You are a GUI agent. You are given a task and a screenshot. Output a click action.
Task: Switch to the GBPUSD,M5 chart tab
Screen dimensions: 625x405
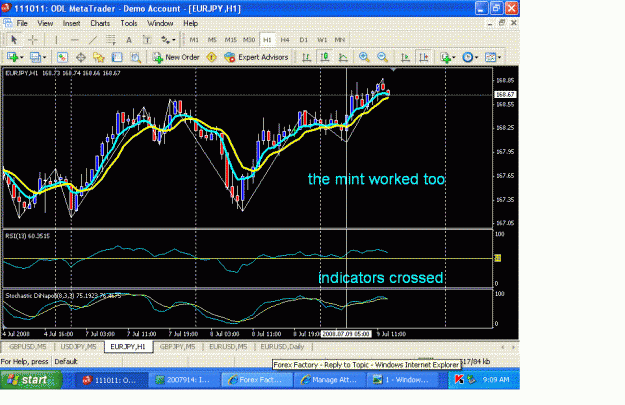pyautogui.click(x=28, y=347)
